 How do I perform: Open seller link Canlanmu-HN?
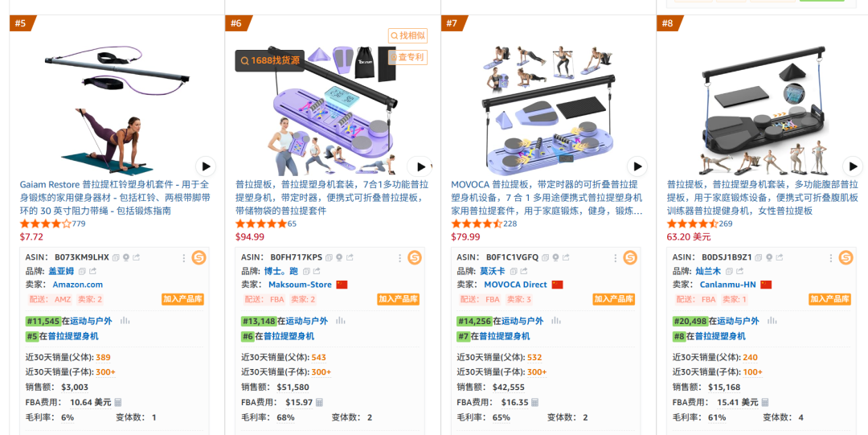point(727,285)
